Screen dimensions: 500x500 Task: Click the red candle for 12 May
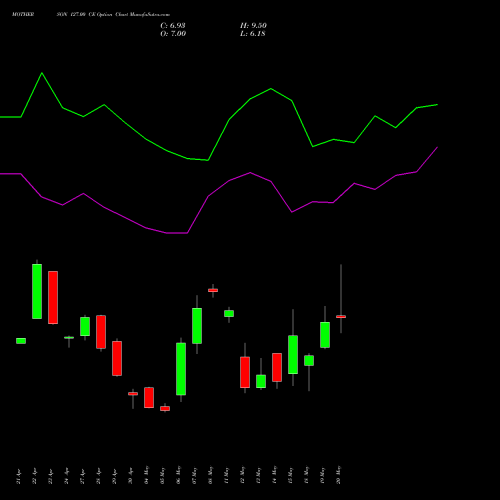point(245,372)
